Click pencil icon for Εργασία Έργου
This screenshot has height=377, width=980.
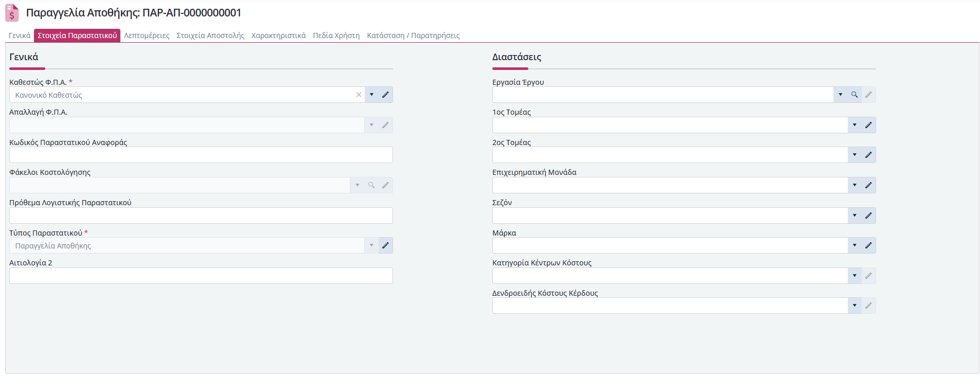(x=868, y=95)
